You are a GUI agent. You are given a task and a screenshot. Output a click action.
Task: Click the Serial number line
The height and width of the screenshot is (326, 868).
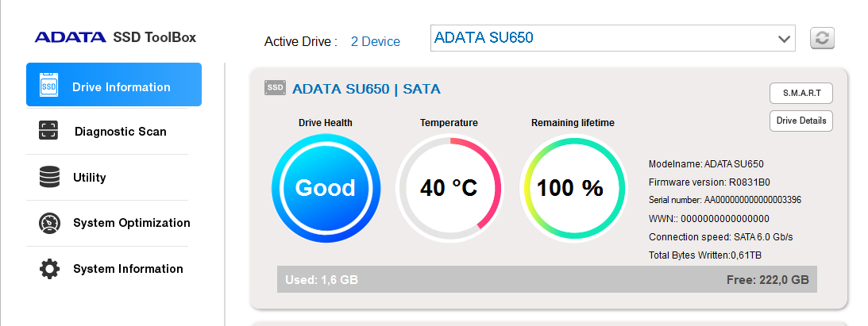(725, 200)
